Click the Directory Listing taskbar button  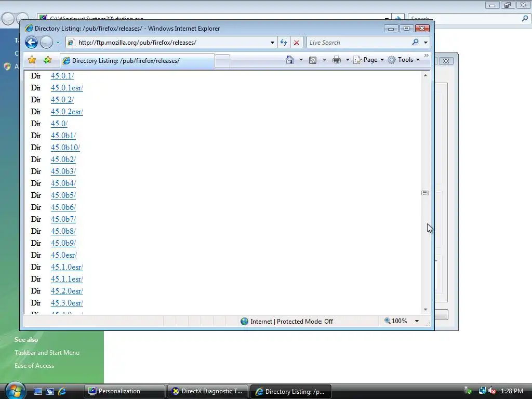[x=290, y=391]
